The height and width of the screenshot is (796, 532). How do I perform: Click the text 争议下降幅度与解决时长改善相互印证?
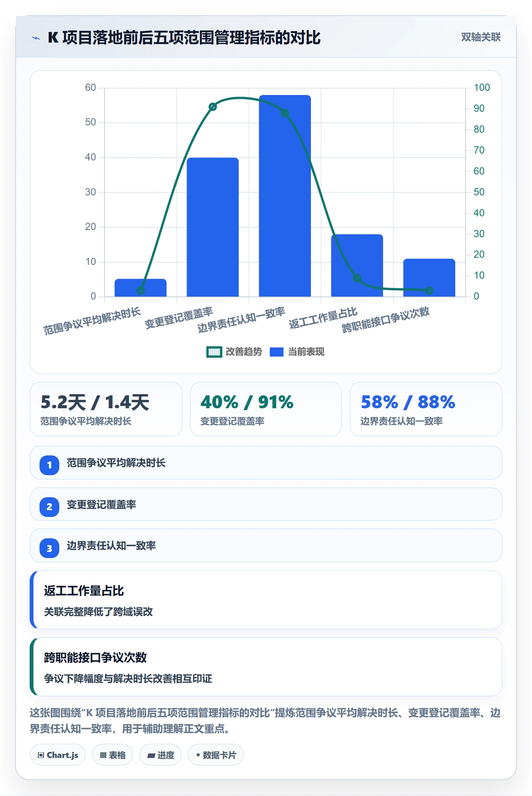coord(128,679)
